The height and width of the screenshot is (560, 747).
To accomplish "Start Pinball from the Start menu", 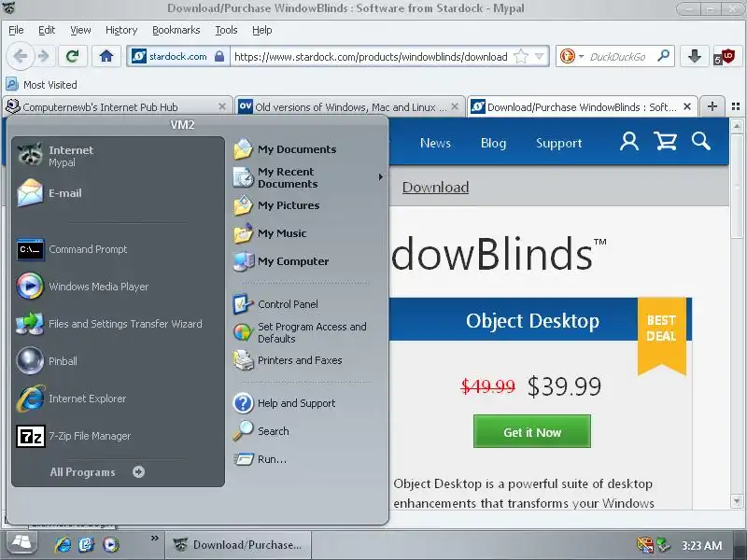I will 118,361.
